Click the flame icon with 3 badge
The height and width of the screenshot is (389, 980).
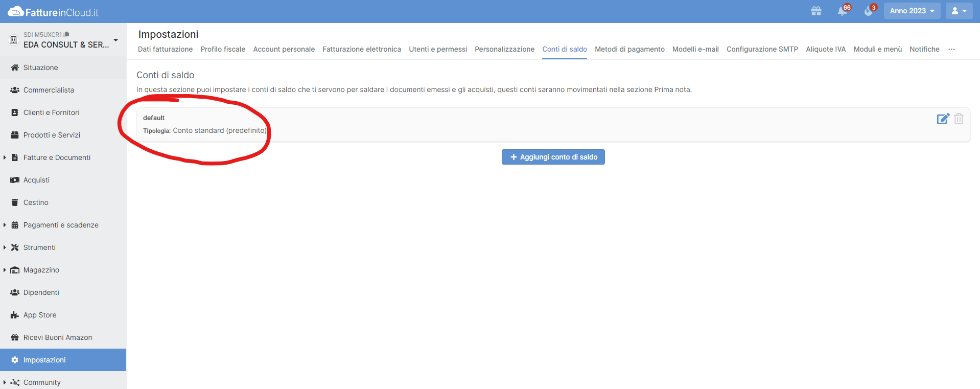pos(868,11)
